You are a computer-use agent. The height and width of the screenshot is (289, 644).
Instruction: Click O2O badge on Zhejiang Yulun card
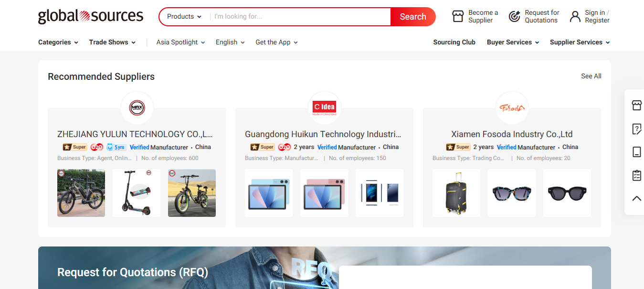97,147
